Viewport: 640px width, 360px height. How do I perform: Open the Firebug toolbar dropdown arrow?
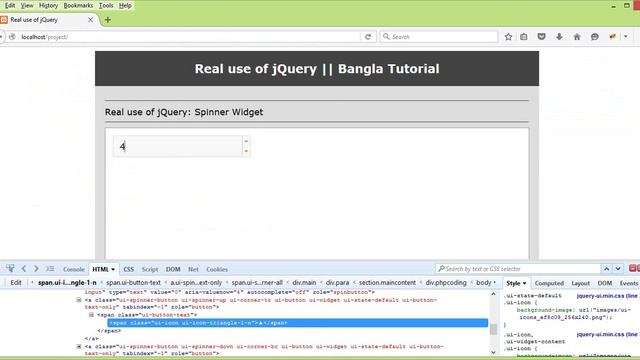pyautogui.click(x=626, y=37)
